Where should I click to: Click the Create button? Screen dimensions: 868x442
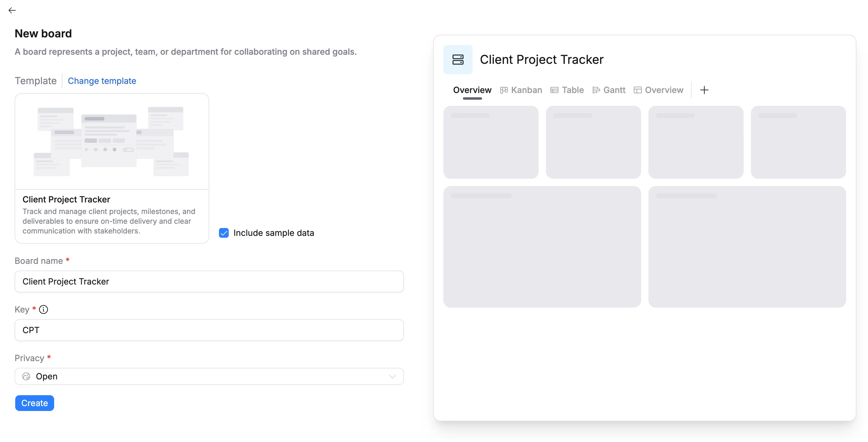34,403
